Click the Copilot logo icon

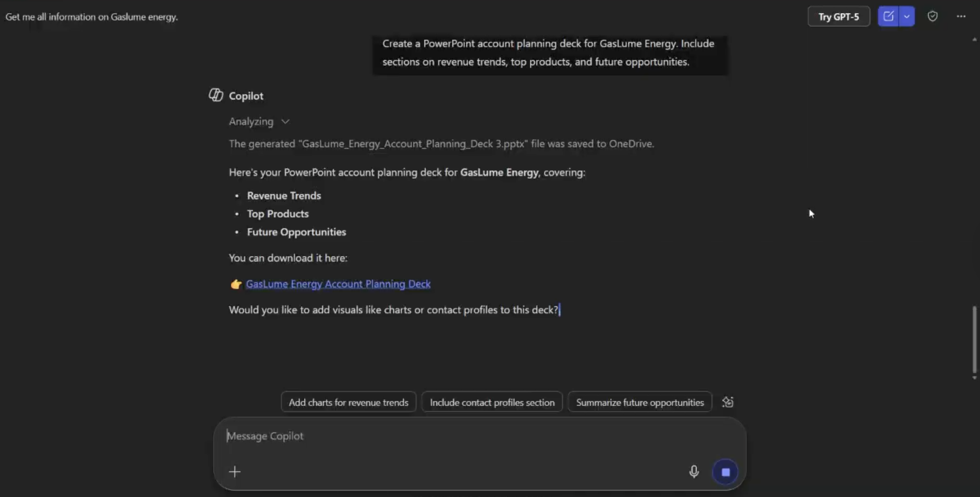coord(216,95)
